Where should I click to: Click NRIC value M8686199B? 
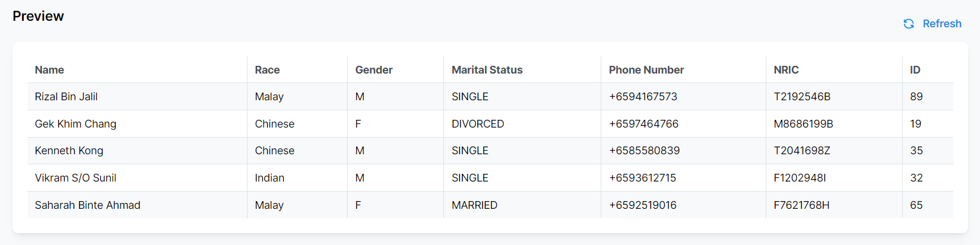pyautogui.click(x=803, y=124)
